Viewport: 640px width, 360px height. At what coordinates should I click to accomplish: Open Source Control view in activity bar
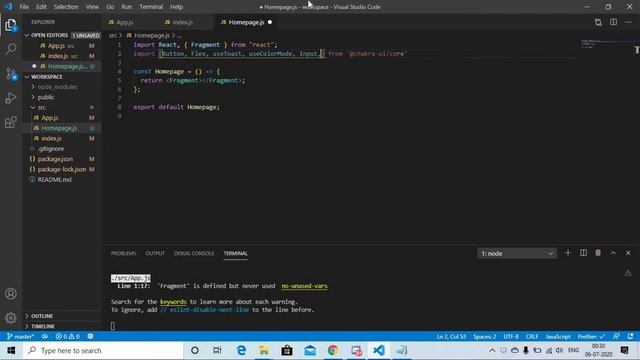click(x=11, y=74)
